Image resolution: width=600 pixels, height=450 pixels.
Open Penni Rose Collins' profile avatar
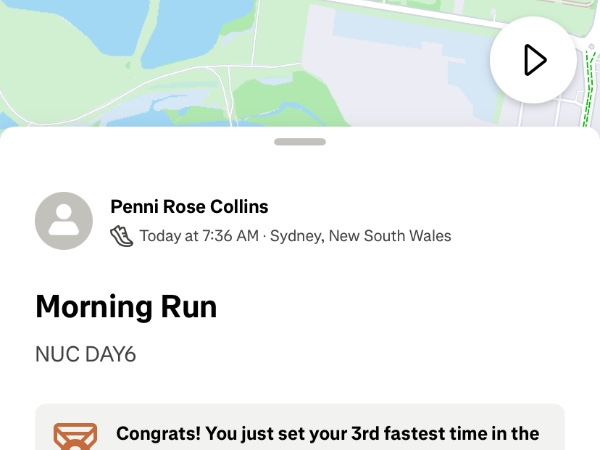(x=64, y=221)
